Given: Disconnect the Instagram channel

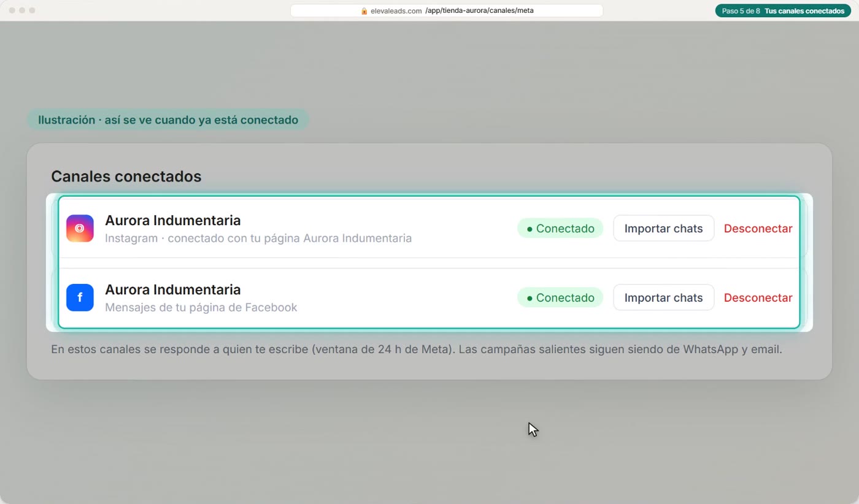Looking at the screenshot, I should pyautogui.click(x=758, y=228).
